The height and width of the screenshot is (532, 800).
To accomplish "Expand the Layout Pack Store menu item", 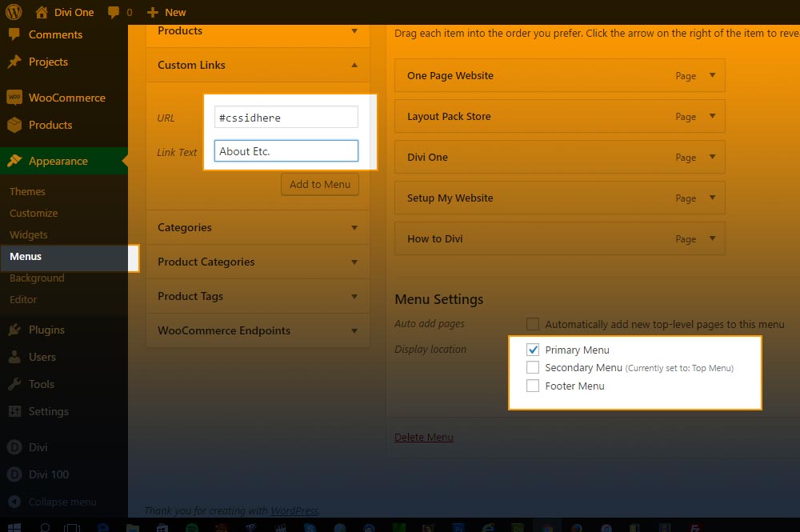I will click(x=712, y=116).
